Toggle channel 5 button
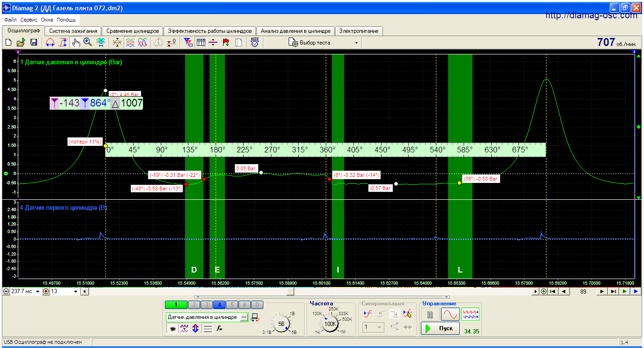Viewport: 644px width, 348px height. (x=232, y=305)
